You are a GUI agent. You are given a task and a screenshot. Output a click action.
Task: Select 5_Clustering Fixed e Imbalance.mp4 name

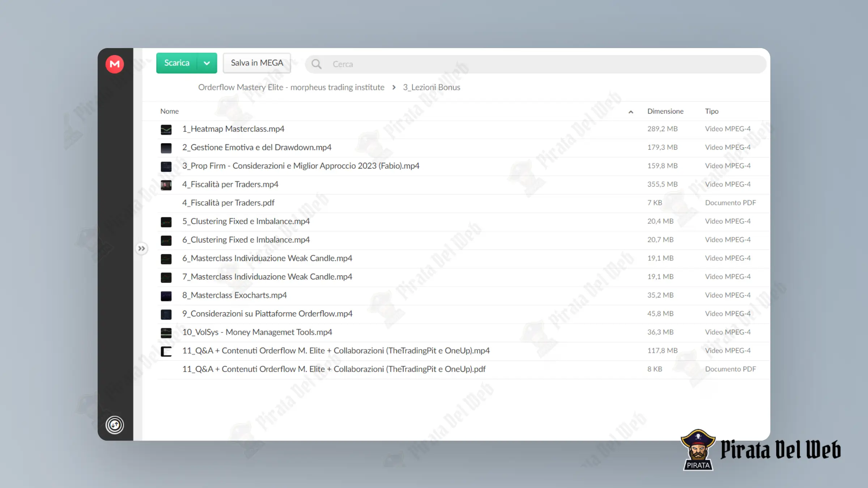point(246,221)
